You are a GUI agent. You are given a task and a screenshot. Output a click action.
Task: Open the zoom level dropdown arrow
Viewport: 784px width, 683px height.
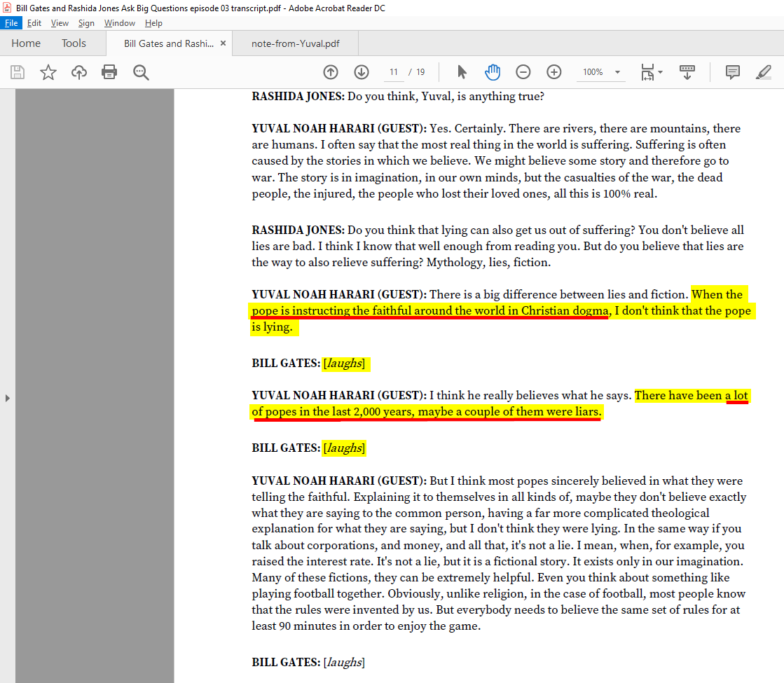click(617, 72)
